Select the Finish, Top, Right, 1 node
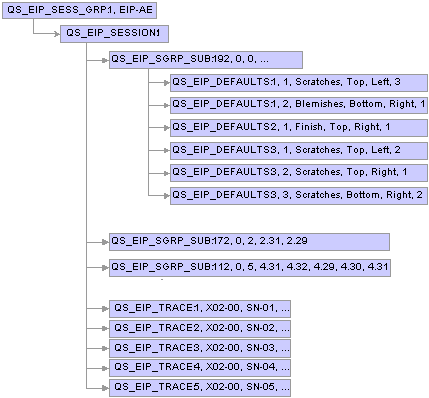 pos(299,128)
